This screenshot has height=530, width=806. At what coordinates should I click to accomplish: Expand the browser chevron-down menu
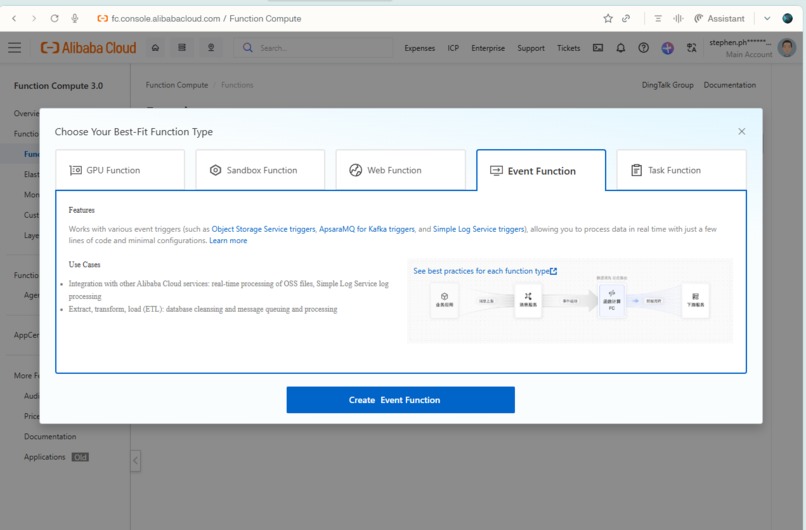click(767, 19)
